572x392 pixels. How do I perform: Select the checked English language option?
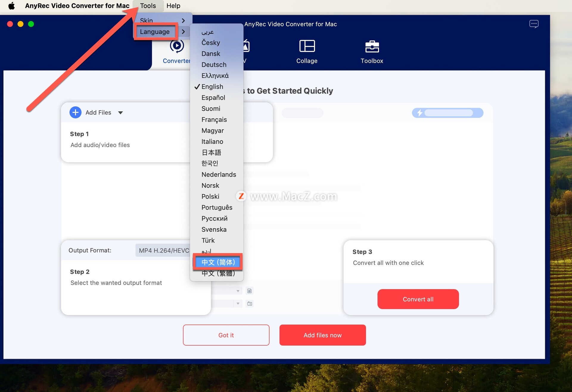217,87
